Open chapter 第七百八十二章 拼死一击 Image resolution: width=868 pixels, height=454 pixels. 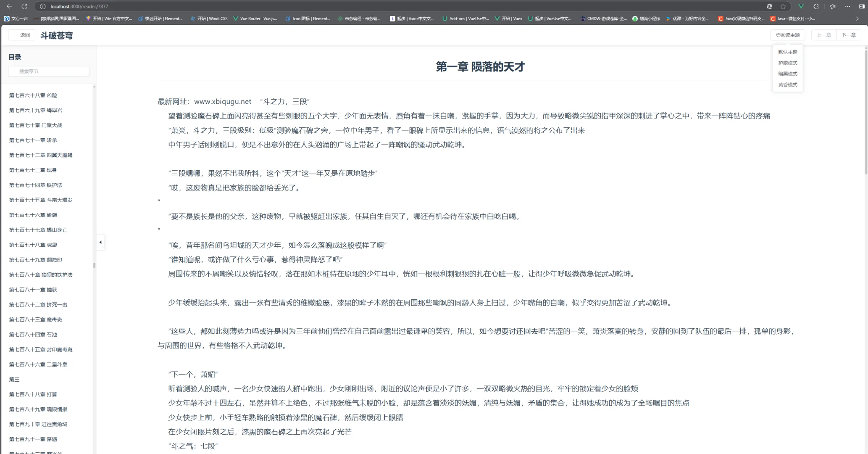(38, 305)
